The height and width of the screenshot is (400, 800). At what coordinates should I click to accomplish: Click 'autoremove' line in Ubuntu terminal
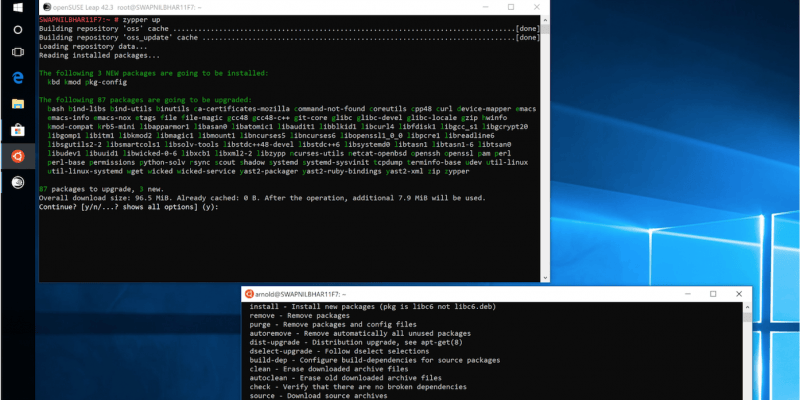360,333
